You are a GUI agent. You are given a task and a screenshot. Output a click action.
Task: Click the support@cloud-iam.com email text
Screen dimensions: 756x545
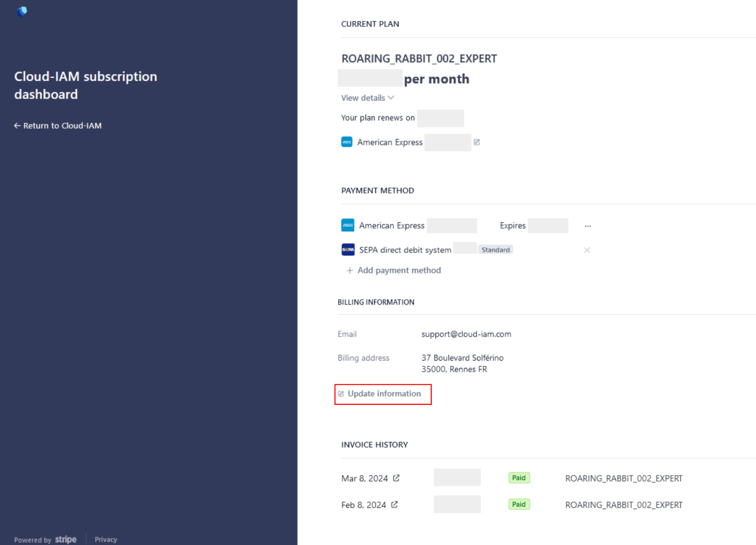click(x=466, y=334)
